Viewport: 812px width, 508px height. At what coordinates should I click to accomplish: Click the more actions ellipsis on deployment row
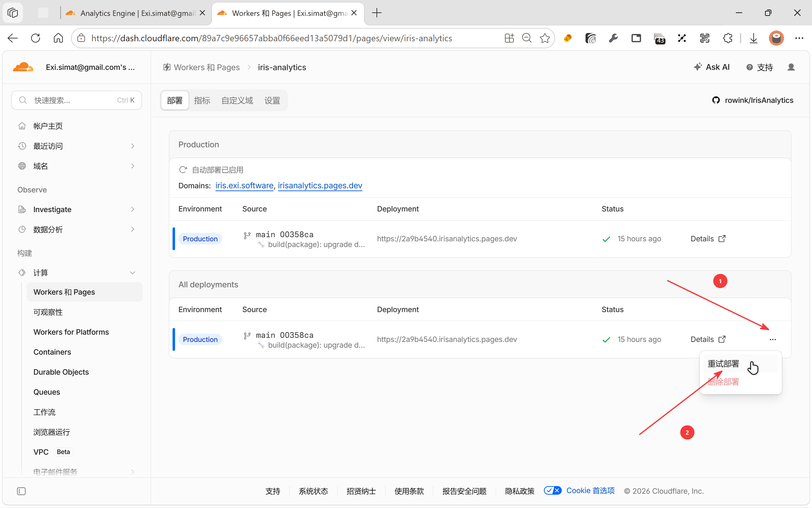(772, 339)
